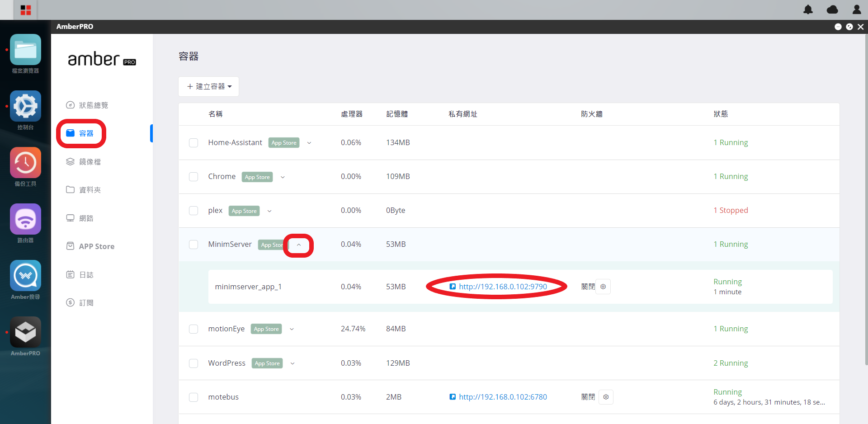The height and width of the screenshot is (424, 868).
Task: Click the 名稱 column header
Action: pos(215,114)
